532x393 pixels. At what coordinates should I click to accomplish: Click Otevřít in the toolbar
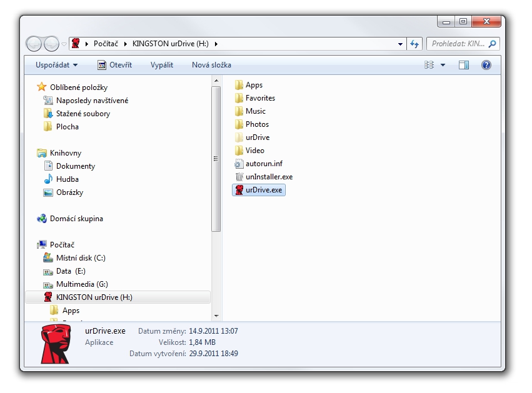(114, 65)
